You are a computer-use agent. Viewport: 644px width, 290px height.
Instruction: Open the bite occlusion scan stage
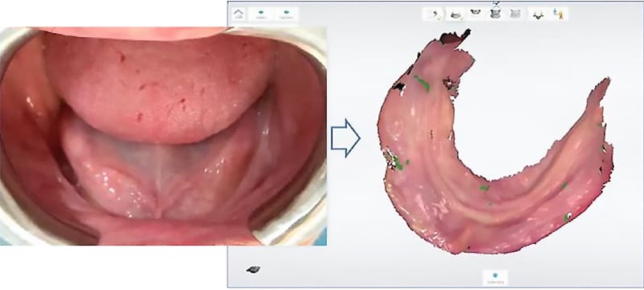(x=496, y=14)
